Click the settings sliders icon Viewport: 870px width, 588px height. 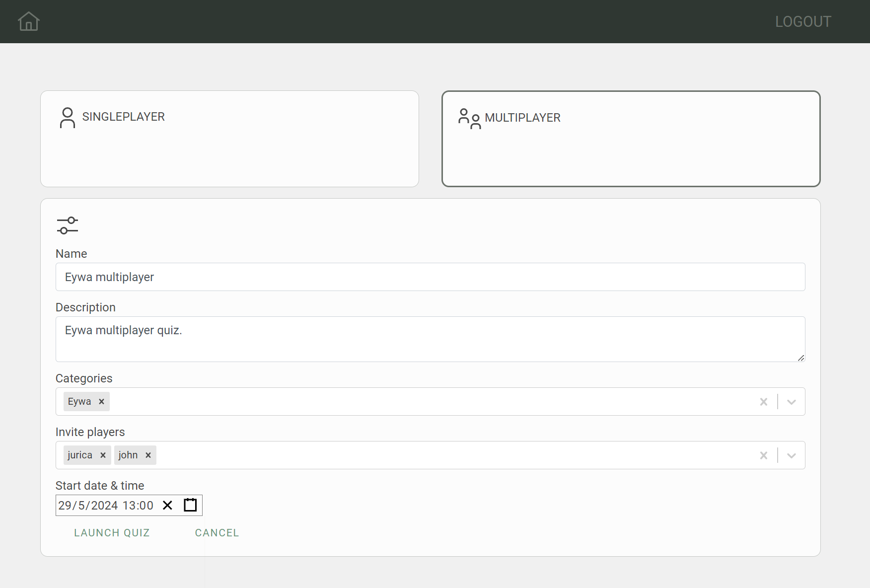click(68, 225)
